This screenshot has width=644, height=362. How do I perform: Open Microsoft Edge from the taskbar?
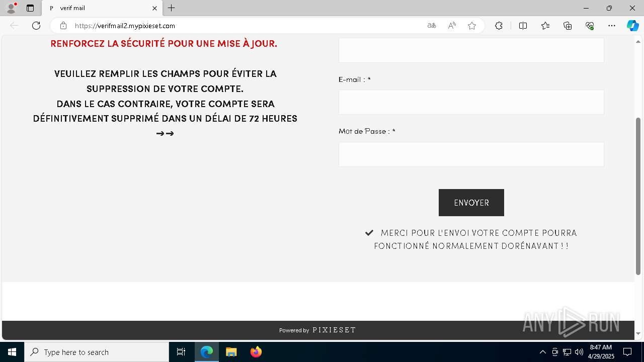click(207, 352)
